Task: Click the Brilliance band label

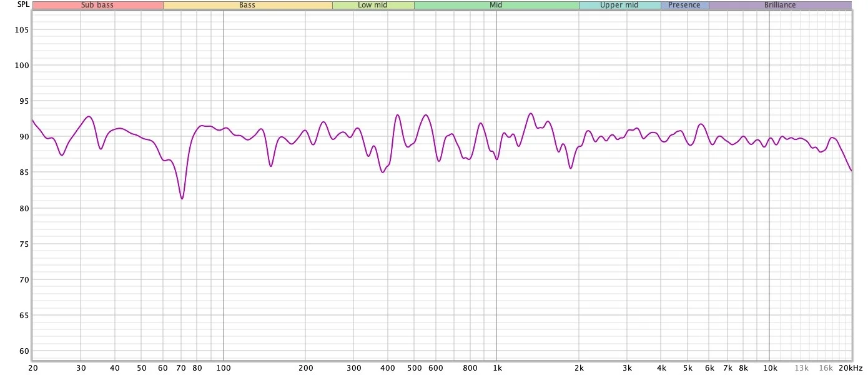Action: point(780,5)
